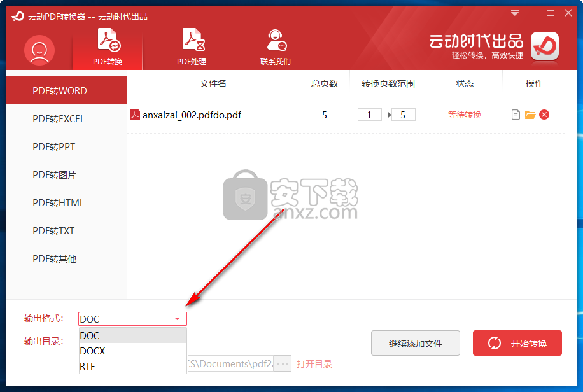Click the output directory path field
583x392 pixels.
point(230,363)
